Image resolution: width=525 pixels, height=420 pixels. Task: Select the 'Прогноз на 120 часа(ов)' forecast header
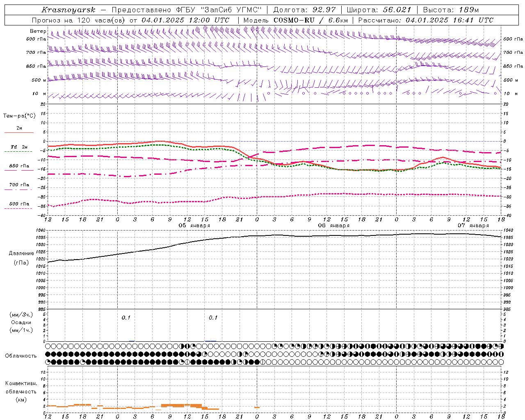click(78, 20)
